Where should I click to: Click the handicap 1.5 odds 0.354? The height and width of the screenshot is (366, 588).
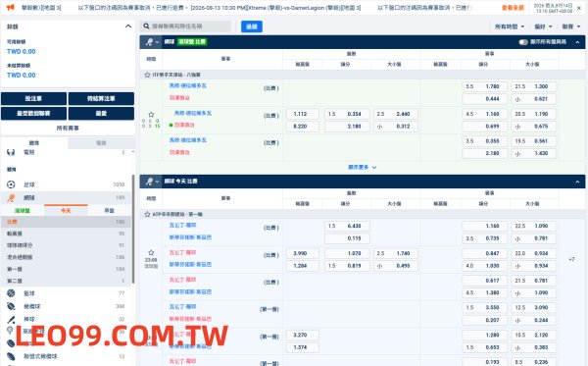point(347,114)
